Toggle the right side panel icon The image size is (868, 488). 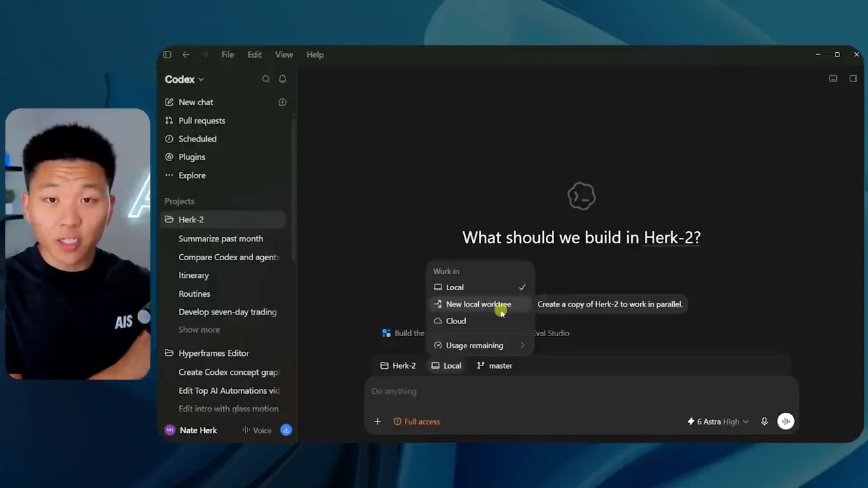(x=853, y=79)
